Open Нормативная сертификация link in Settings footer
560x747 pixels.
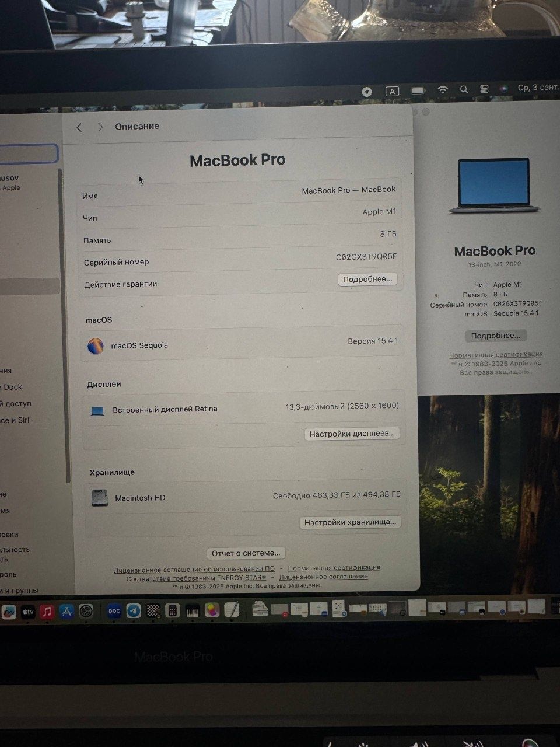point(334,567)
